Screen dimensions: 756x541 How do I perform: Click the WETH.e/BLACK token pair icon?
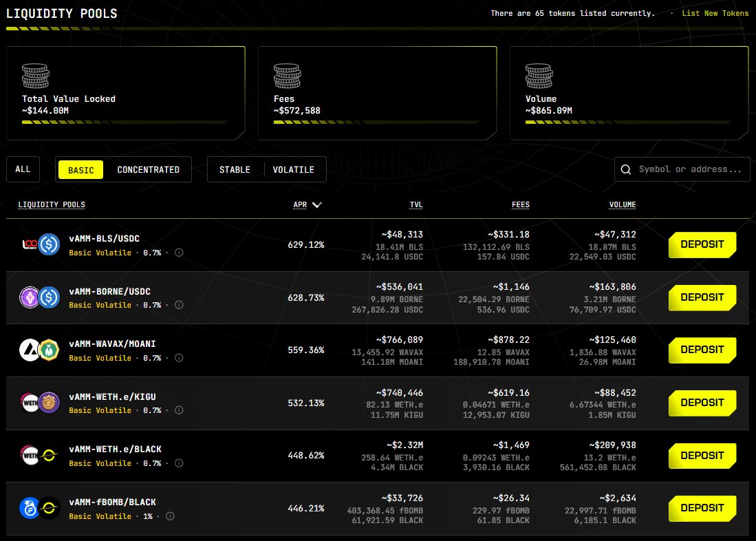(40, 455)
